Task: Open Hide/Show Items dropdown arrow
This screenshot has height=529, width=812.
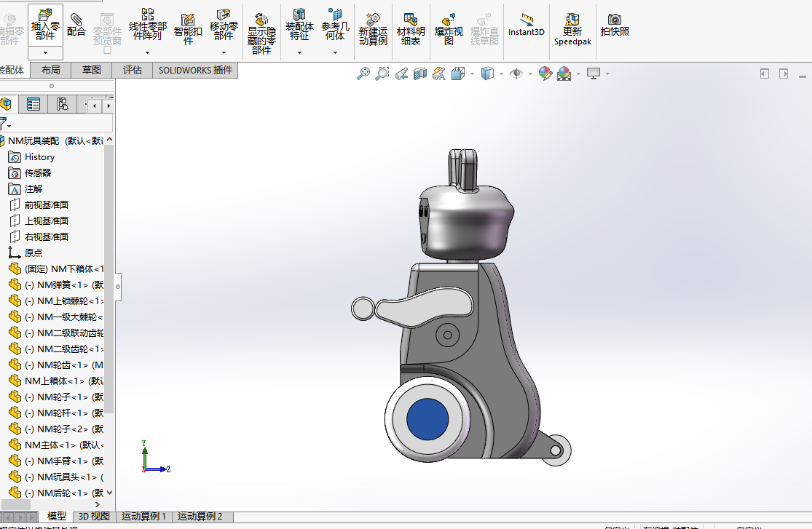Action: [x=530, y=74]
